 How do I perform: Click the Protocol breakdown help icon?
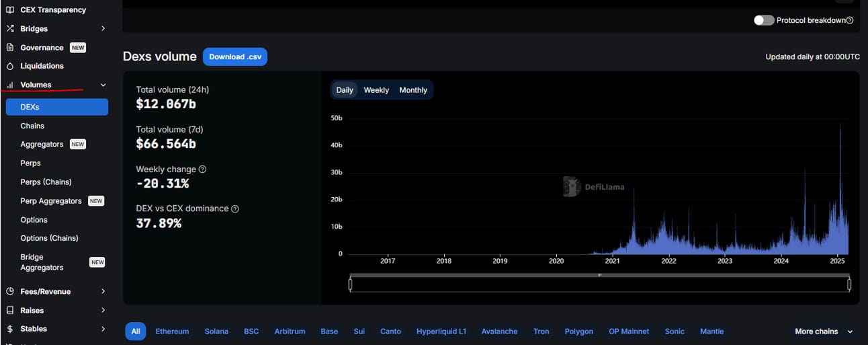click(x=850, y=20)
